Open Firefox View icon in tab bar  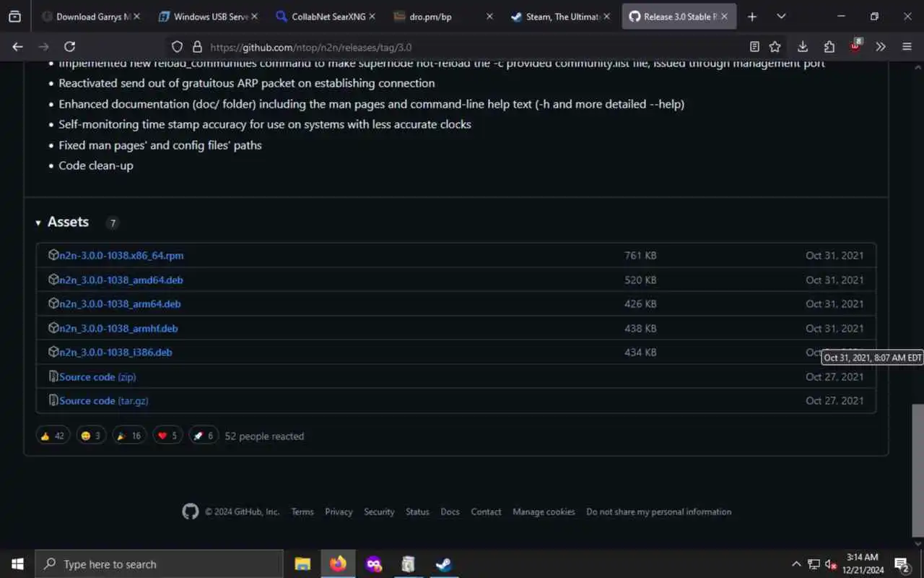pos(14,17)
